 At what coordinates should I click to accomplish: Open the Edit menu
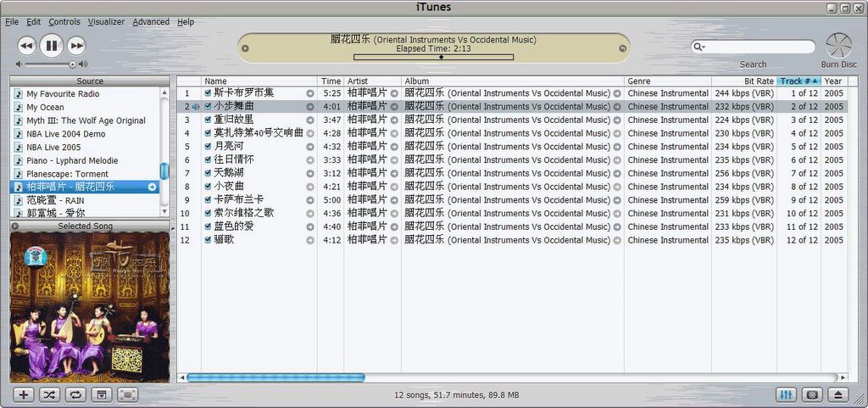pos(34,21)
